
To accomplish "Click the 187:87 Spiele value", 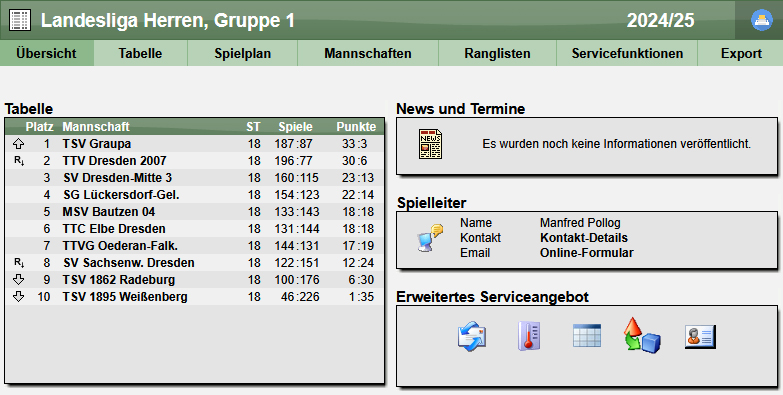I will (x=294, y=144).
